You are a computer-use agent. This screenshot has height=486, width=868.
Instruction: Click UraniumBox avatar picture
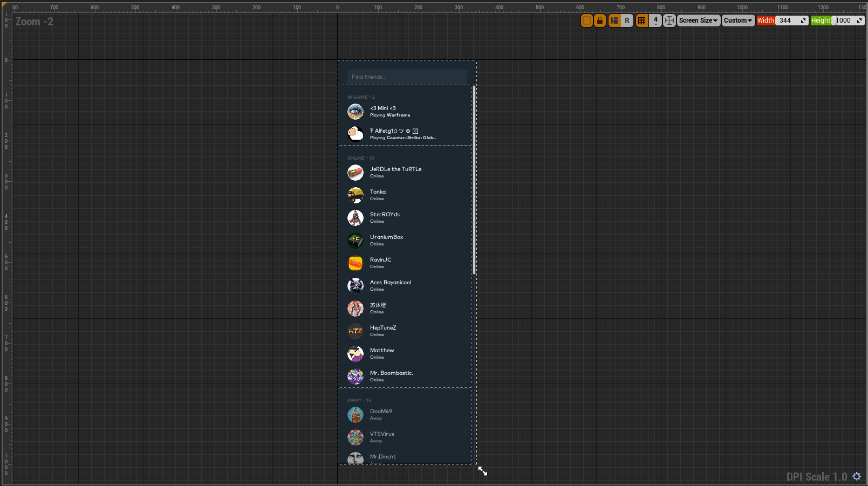(x=356, y=241)
